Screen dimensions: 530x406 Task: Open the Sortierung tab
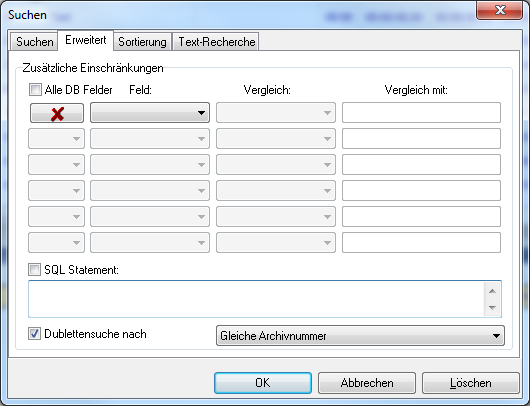tap(142, 42)
